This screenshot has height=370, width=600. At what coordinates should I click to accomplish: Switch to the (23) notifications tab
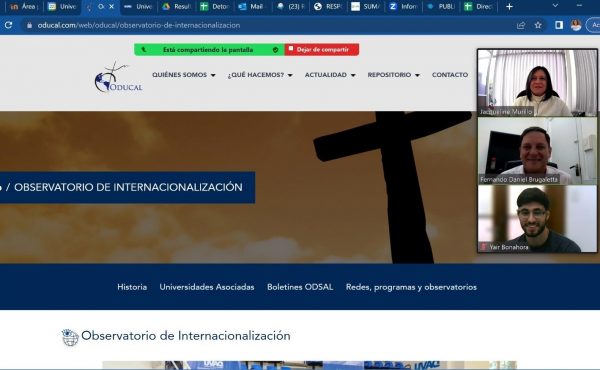click(290, 7)
